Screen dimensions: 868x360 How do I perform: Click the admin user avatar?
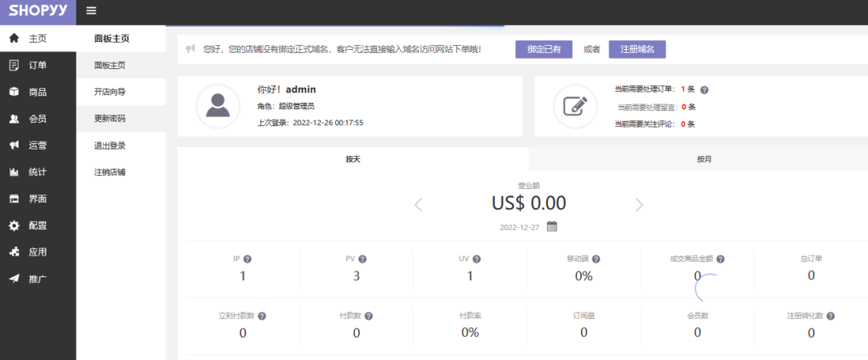(218, 106)
